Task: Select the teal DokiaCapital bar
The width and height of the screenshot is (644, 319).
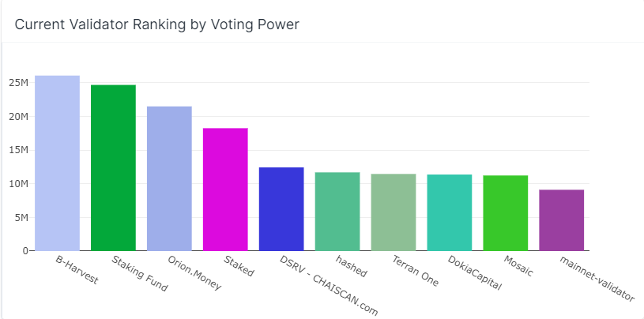Action: tap(450, 212)
